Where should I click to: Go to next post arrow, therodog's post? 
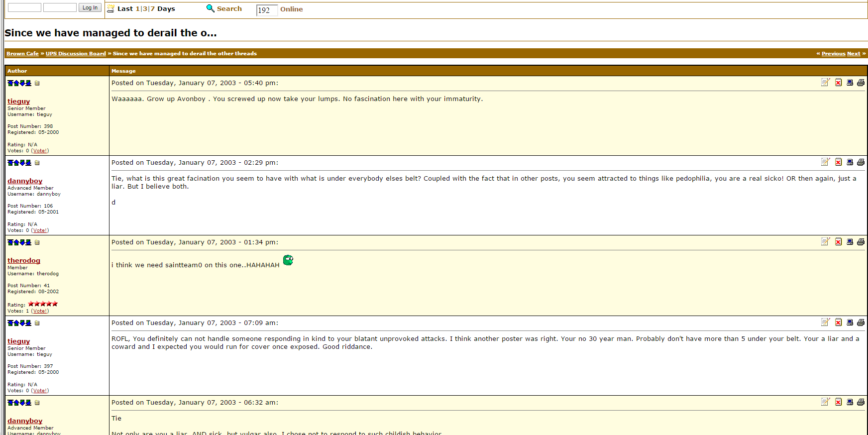coord(22,242)
